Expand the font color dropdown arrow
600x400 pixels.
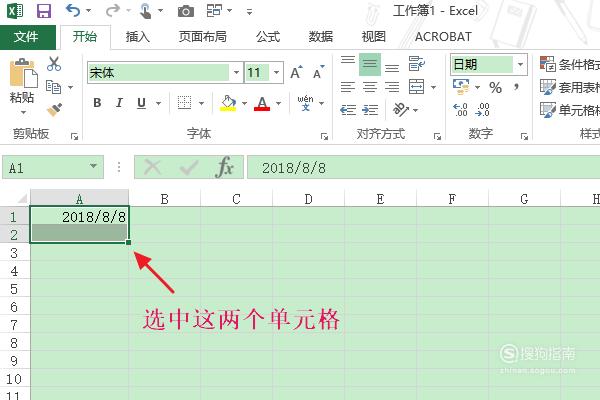[x=279, y=103]
